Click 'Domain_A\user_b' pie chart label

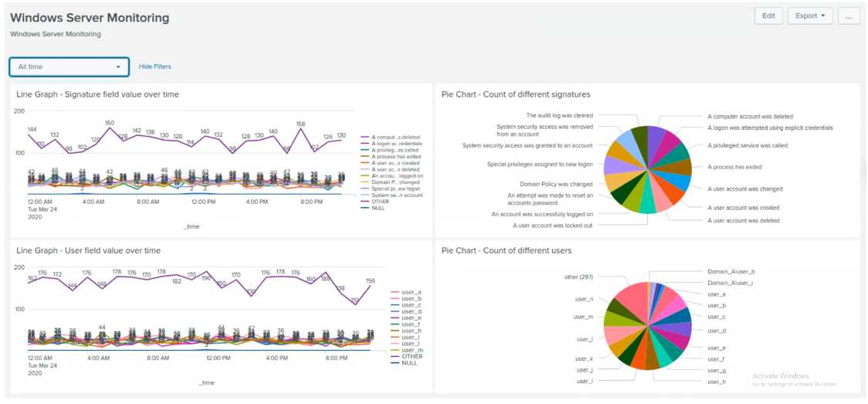731,272
